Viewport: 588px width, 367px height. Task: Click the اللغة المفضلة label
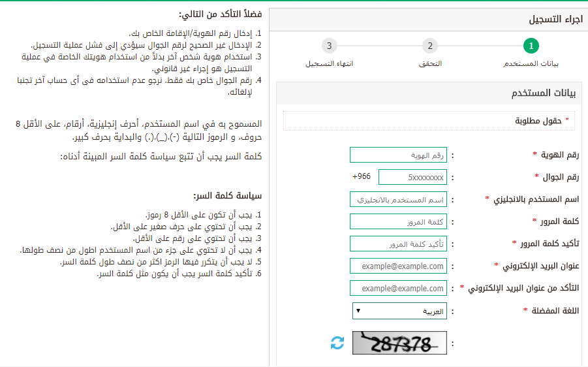(x=555, y=311)
